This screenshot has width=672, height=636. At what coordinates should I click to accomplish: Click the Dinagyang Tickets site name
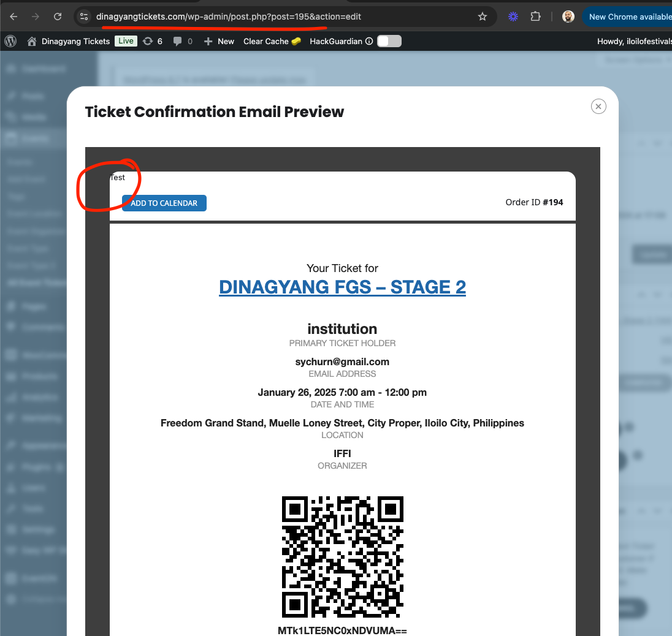pyautogui.click(x=75, y=41)
